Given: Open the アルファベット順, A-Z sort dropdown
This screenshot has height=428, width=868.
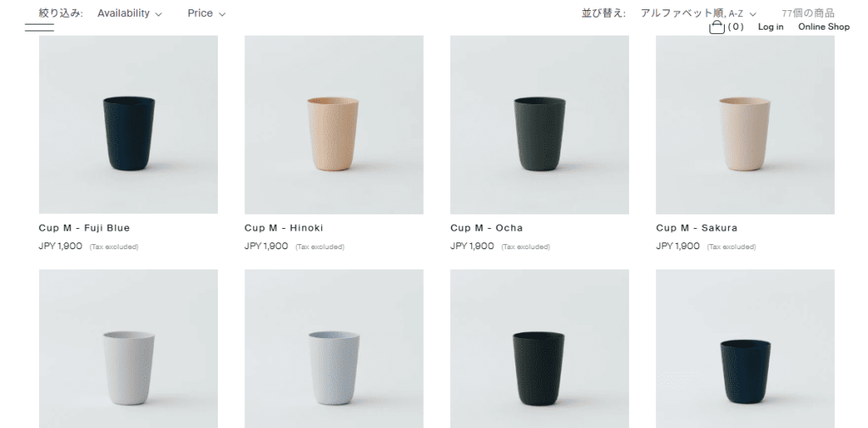Looking at the screenshot, I should [x=698, y=14].
